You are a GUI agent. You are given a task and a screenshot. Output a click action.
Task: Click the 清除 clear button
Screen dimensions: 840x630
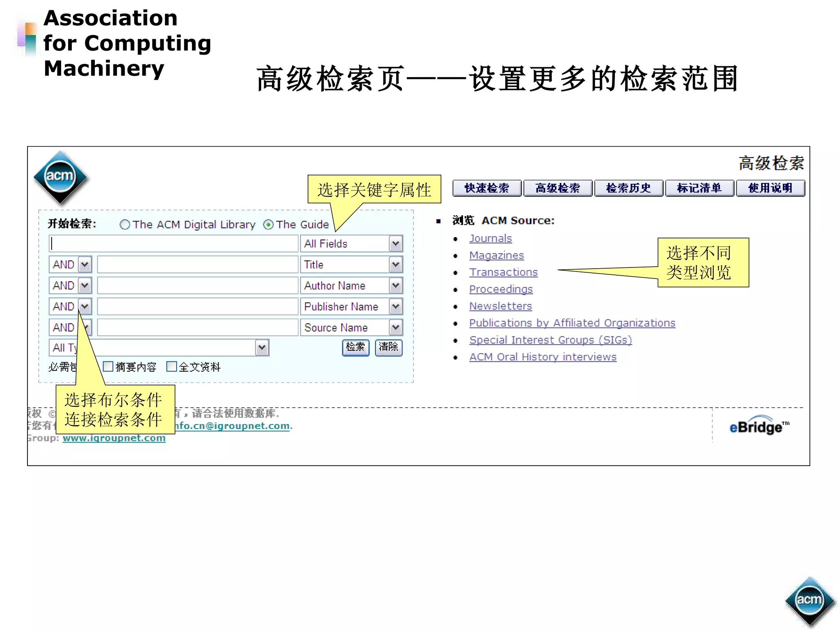[x=388, y=347]
